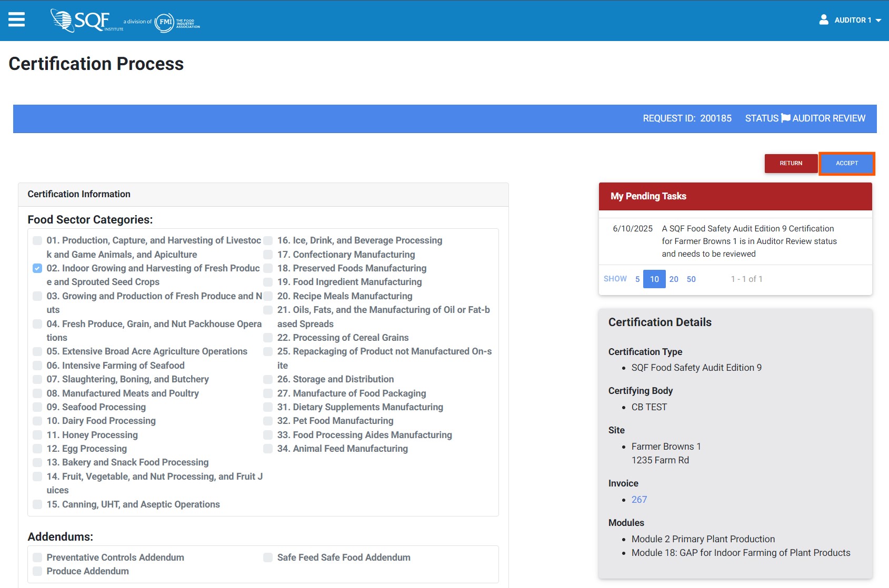Uncheck Indoor Growing and Harvesting checkbox
Image resolution: width=889 pixels, height=588 pixels.
coord(37,268)
